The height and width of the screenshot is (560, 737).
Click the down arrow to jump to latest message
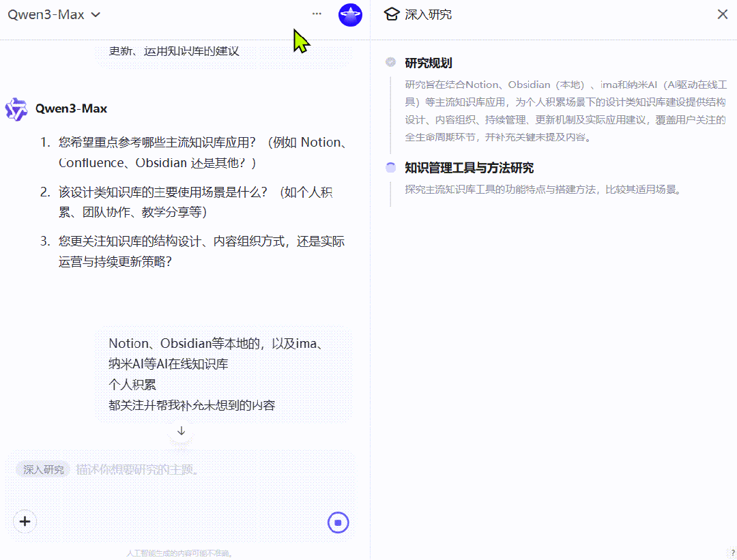(x=180, y=430)
